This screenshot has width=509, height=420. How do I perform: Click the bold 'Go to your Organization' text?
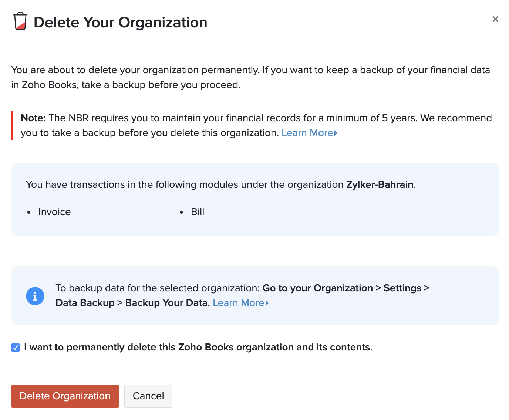point(317,288)
